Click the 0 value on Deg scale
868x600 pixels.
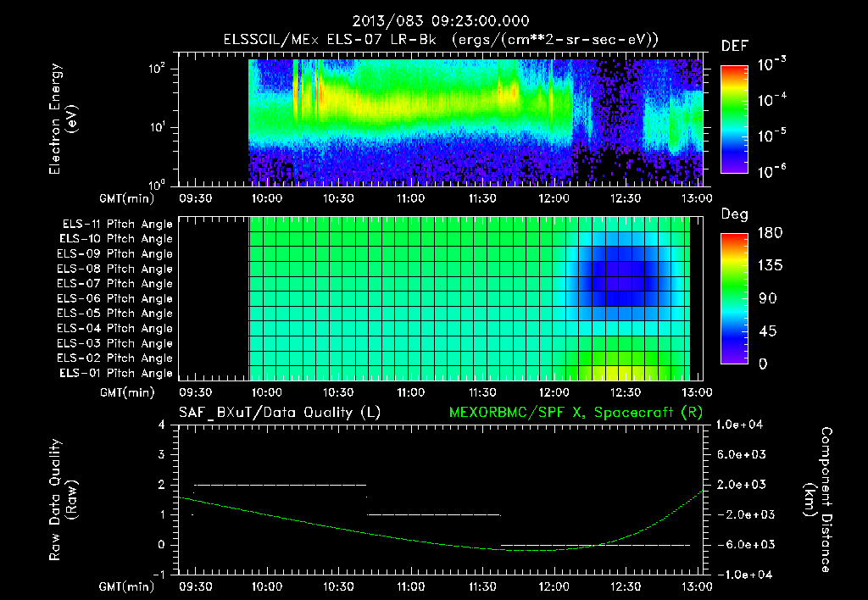tap(763, 364)
